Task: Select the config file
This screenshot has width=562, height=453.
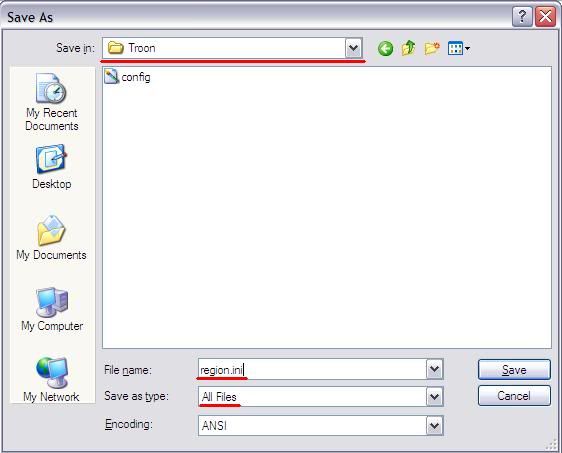Action: tap(128, 77)
